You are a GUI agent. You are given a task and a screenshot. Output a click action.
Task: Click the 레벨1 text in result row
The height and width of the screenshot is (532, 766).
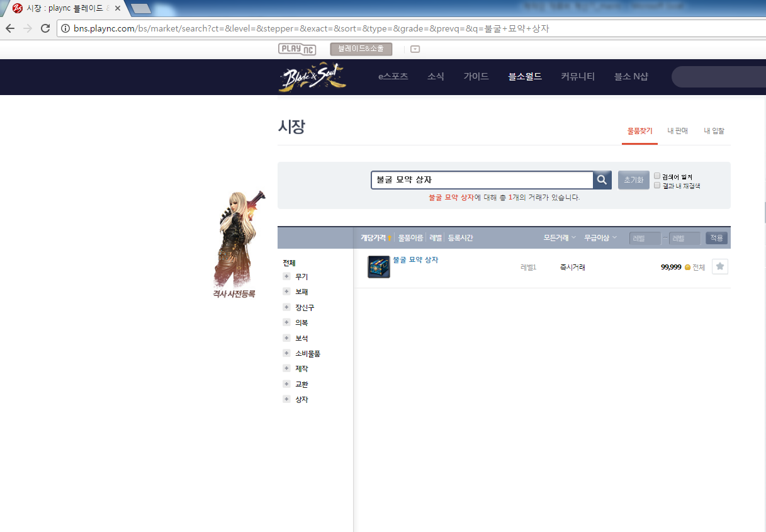(528, 268)
